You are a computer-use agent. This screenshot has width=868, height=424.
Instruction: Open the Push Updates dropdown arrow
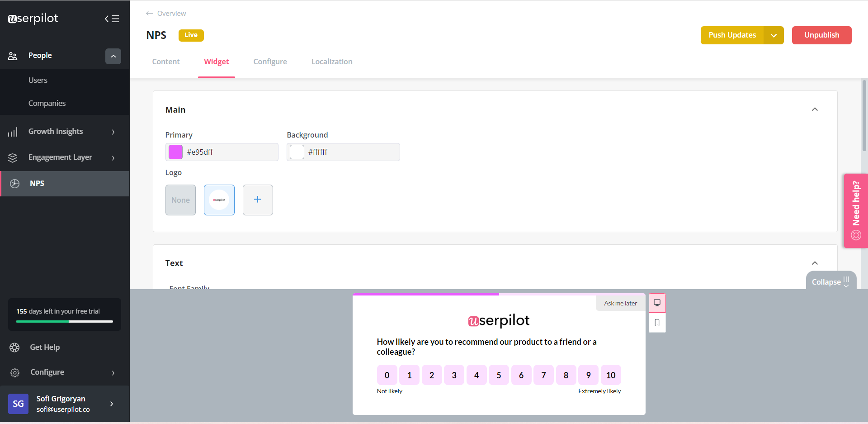coord(774,35)
